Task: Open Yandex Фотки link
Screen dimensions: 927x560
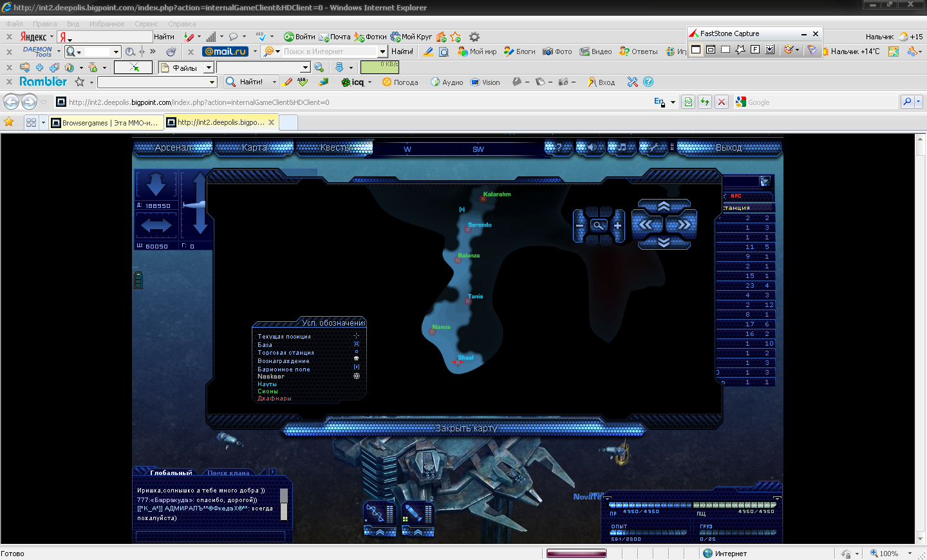Action: click(x=371, y=37)
